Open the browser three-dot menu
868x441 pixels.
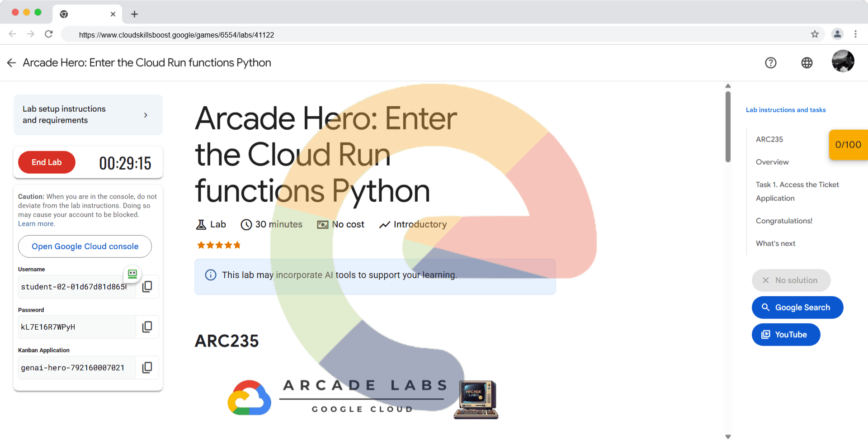[855, 34]
